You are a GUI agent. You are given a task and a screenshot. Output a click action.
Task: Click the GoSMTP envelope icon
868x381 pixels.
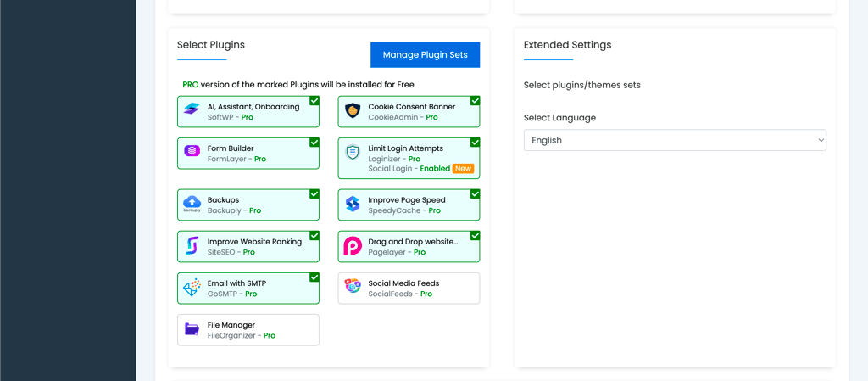[192, 288]
